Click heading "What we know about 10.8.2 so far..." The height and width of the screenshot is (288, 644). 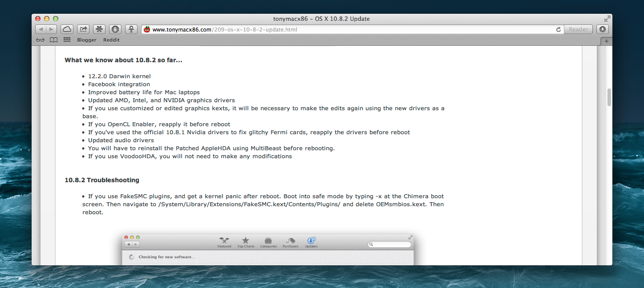123,60
